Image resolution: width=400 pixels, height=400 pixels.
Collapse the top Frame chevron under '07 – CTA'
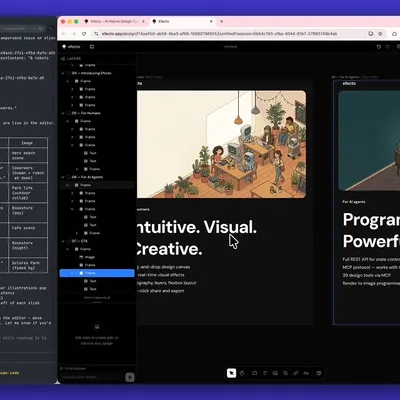68,249
